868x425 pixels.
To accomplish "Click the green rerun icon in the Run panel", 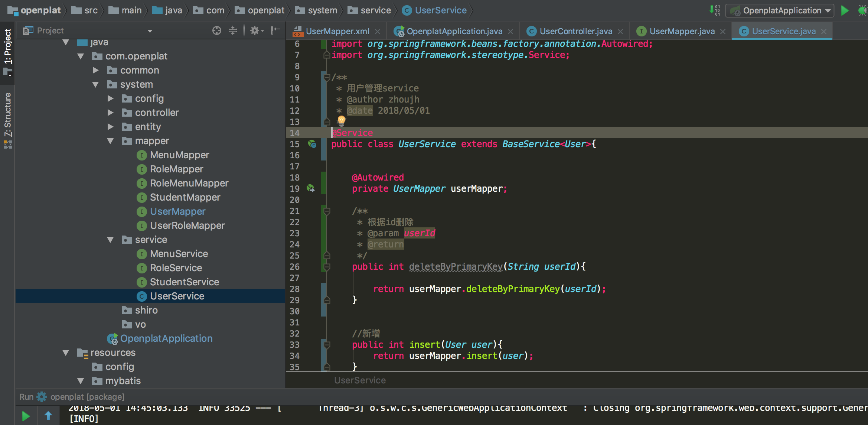I will click(x=25, y=415).
